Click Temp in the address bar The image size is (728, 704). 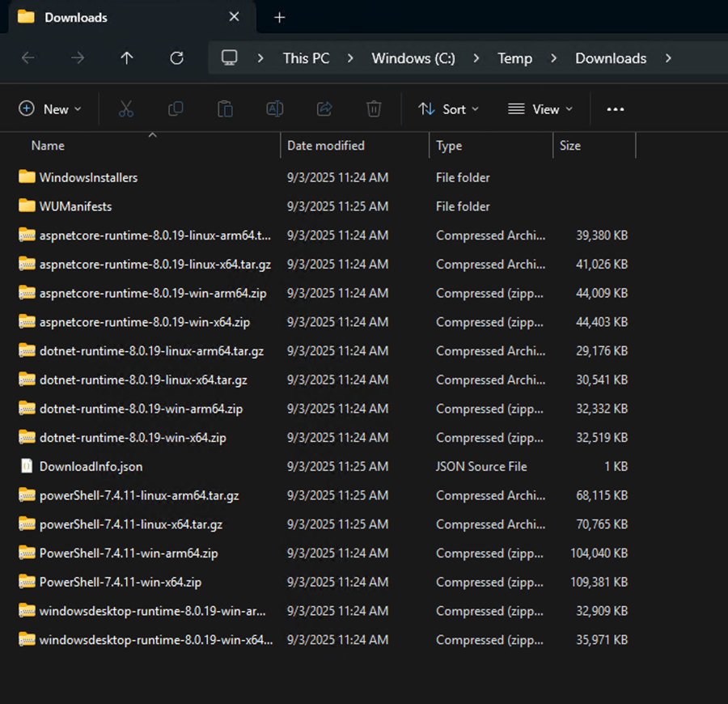(515, 58)
